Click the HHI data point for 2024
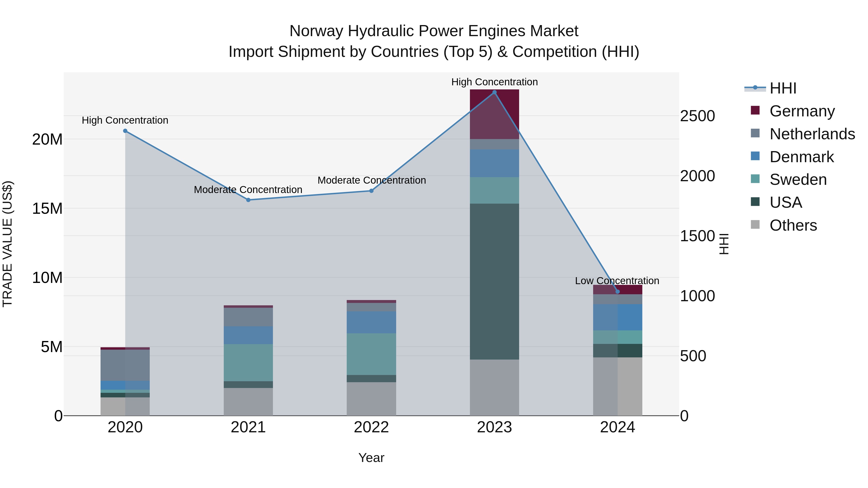 coord(618,291)
